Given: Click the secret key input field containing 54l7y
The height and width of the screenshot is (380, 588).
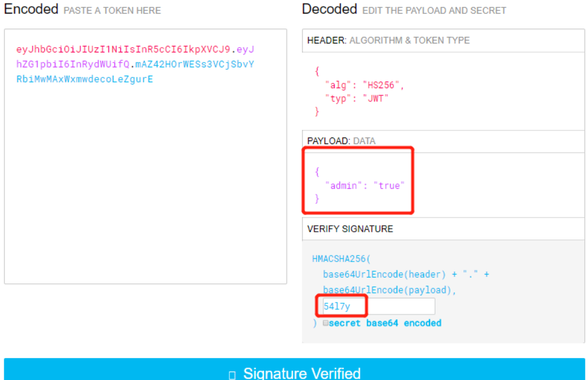Looking at the screenshot, I should coord(378,306).
